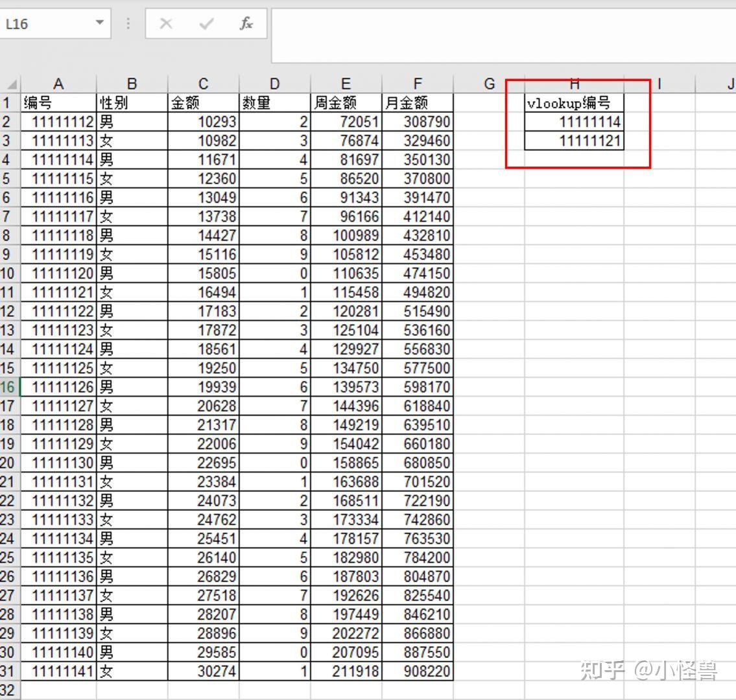Screen dimensions: 736x700
Task: Select the cell showing 11111126 in row 16
Action: tap(58, 386)
